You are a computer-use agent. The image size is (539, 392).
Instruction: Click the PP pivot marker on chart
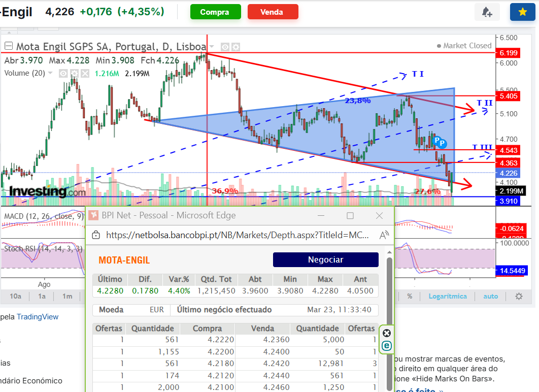coord(440,142)
